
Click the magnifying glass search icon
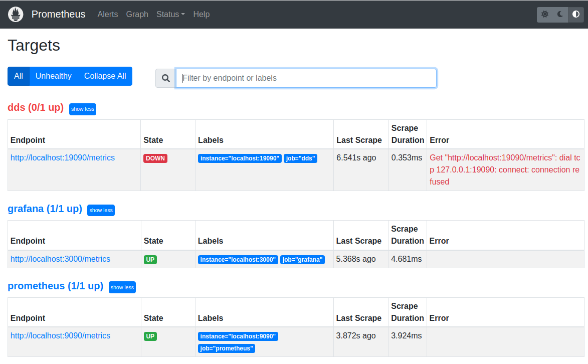(166, 78)
